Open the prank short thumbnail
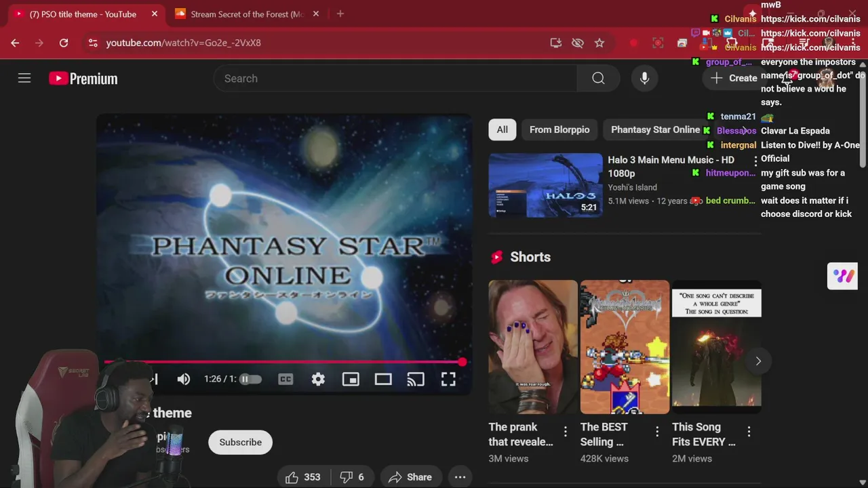The image size is (868, 488). (533, 347)
